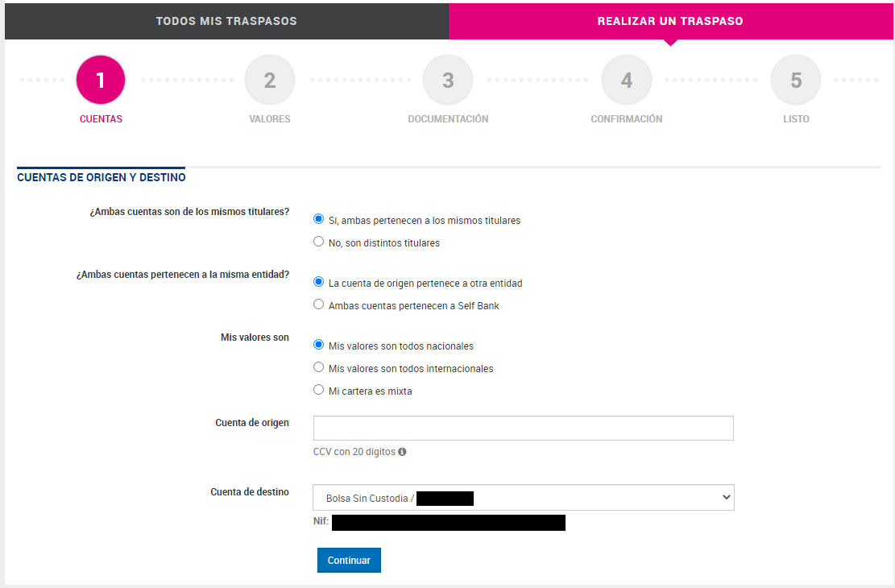Click step 3 Documentación circle
This screenshot has height=588, width=895.
click(448, 80)
